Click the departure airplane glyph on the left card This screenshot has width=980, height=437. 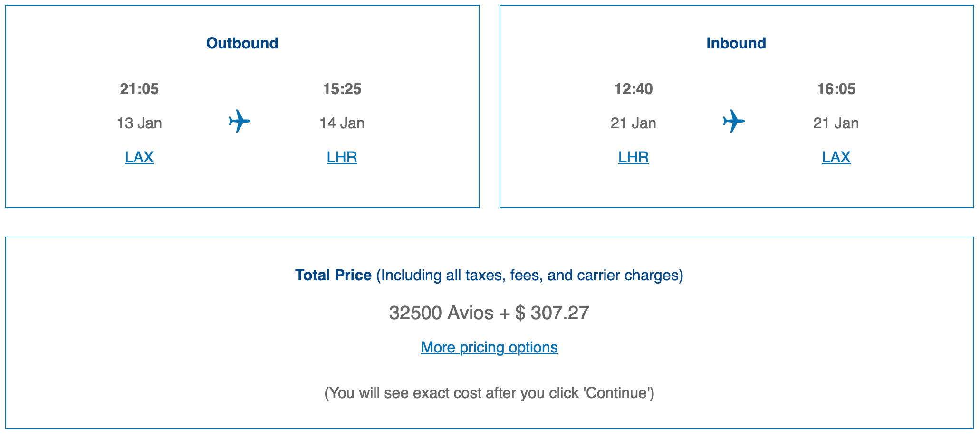(239, 122)
